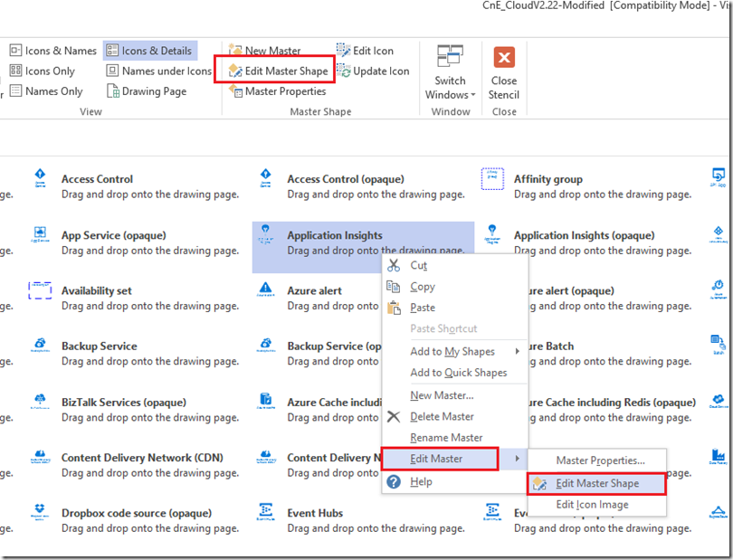Click the Dropbox code source (opaque) name
Viewport: 733px width, 560px height.
(137, 513)
